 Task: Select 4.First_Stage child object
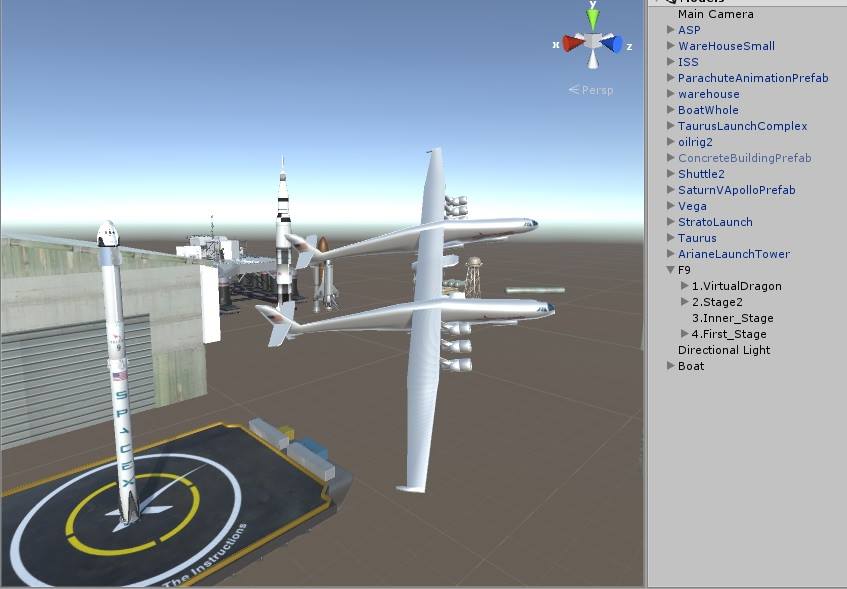coord(729,334)
